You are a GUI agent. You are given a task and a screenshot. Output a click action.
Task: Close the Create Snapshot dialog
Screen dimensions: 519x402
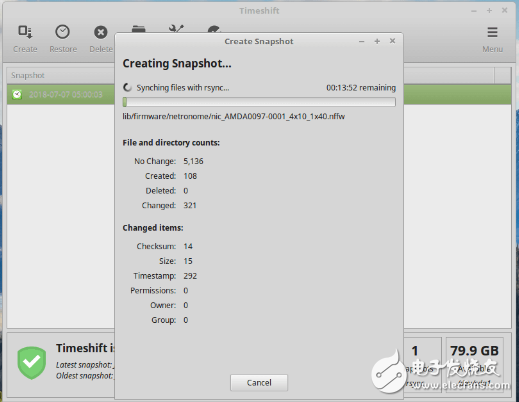392,41
